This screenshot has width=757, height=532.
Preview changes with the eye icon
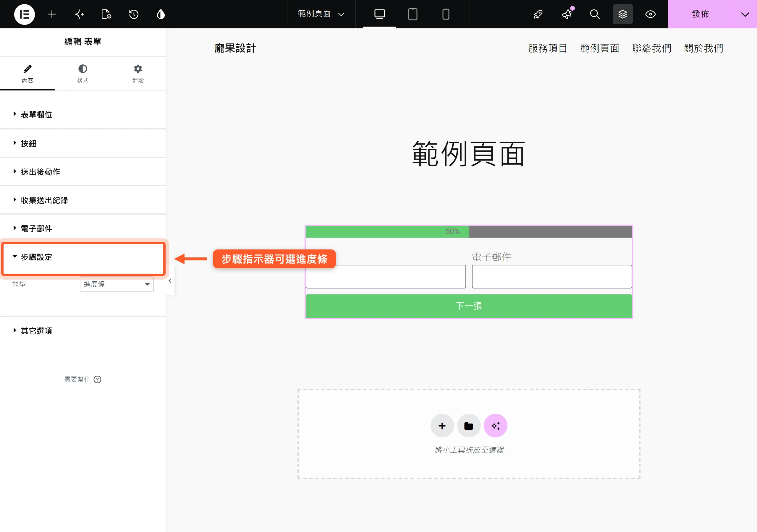(650, 14)
